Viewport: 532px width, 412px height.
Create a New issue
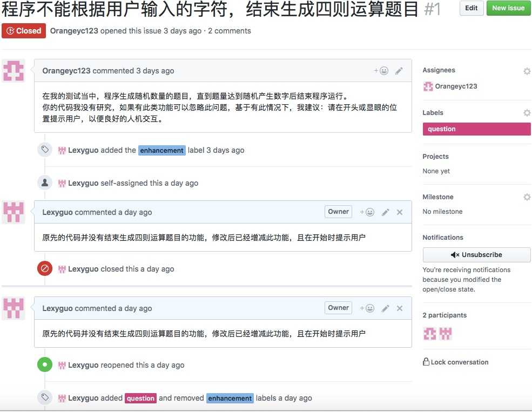point(508,8)
